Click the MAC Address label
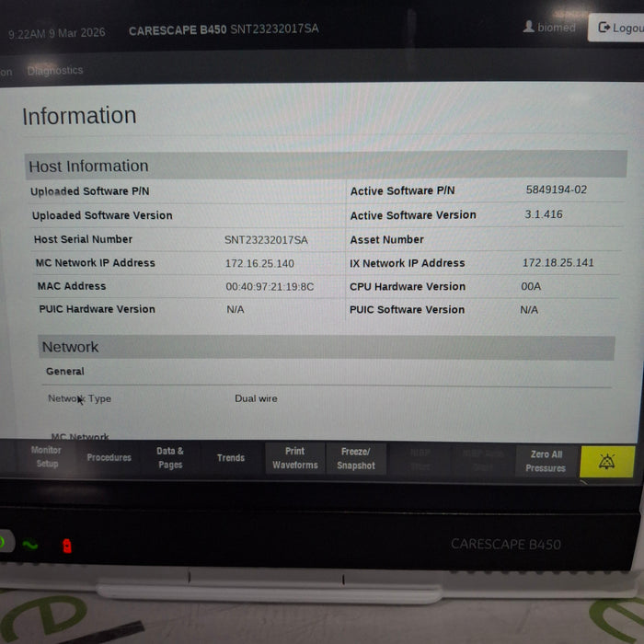 (72, 286)
